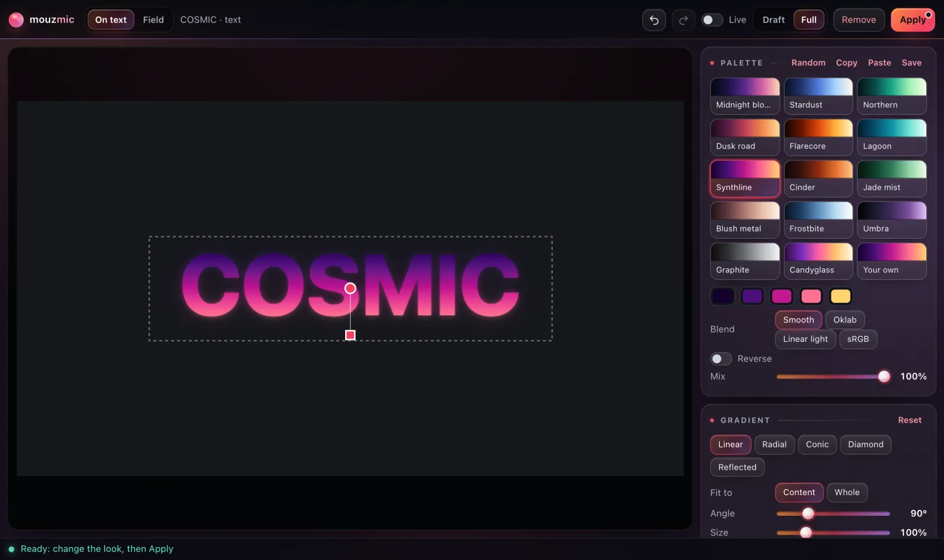Screen dimensions: 944x560
Task: Set Fit to Whole
Action: click(847, 492)
